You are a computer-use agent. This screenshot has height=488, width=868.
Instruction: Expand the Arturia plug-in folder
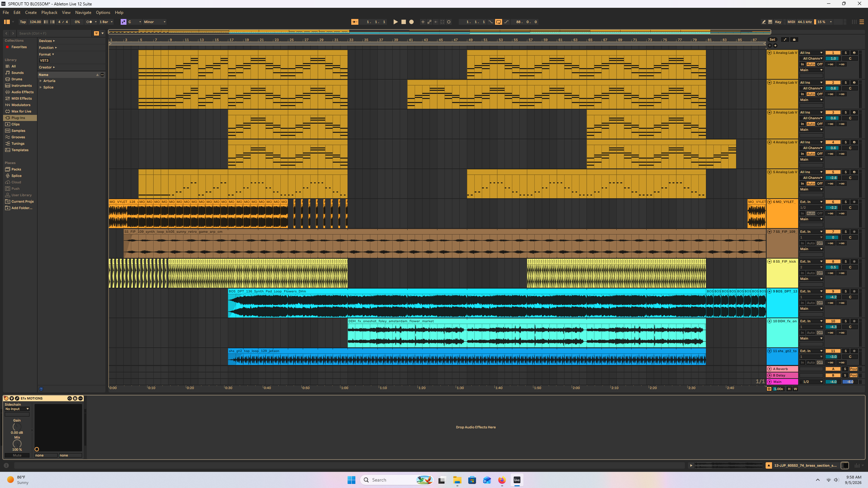[x=41, y=81]
